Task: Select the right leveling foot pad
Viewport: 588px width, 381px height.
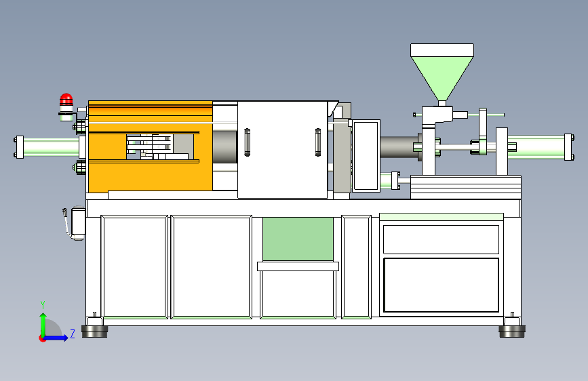Action: [512, 331]
